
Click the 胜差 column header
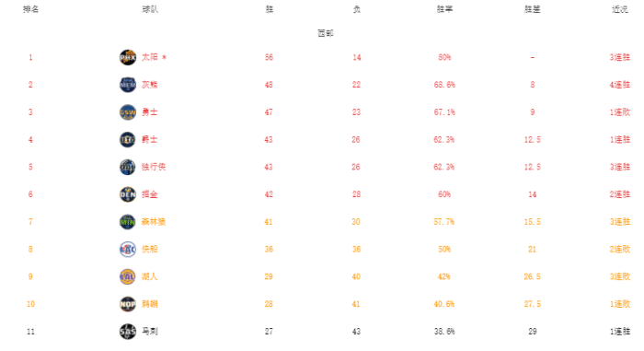(x=533, y=9)
